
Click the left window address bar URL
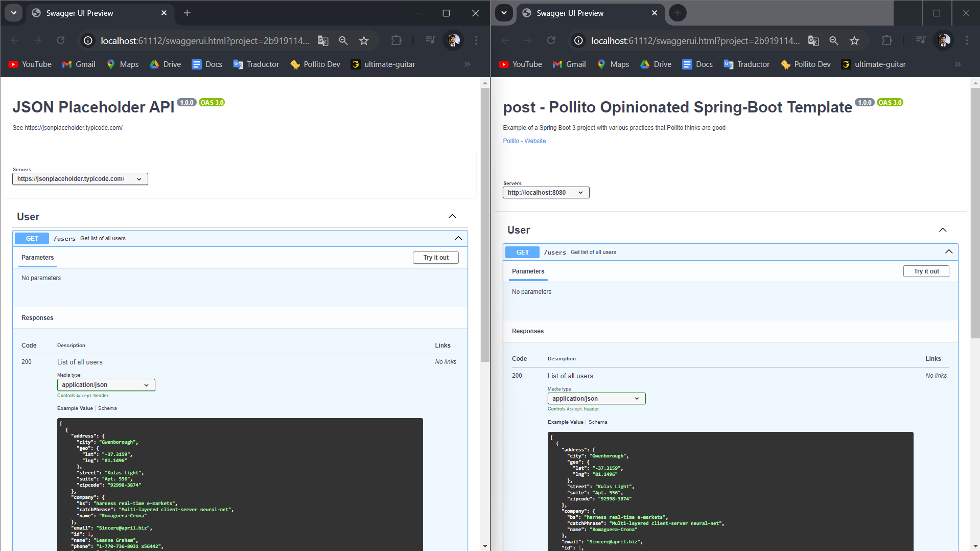(x=205, y=40)
